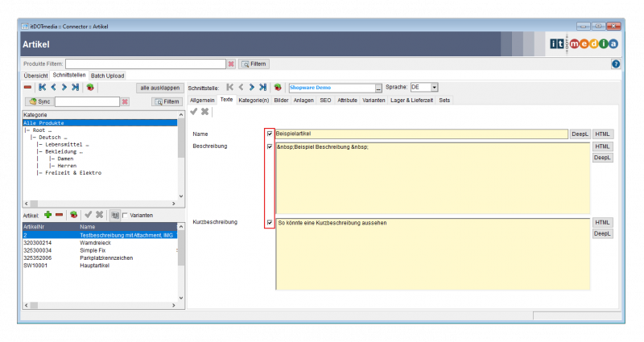The image size is (644, 342).
Task: Click the red minus icon beside Artikel
Action: (60, 215)
